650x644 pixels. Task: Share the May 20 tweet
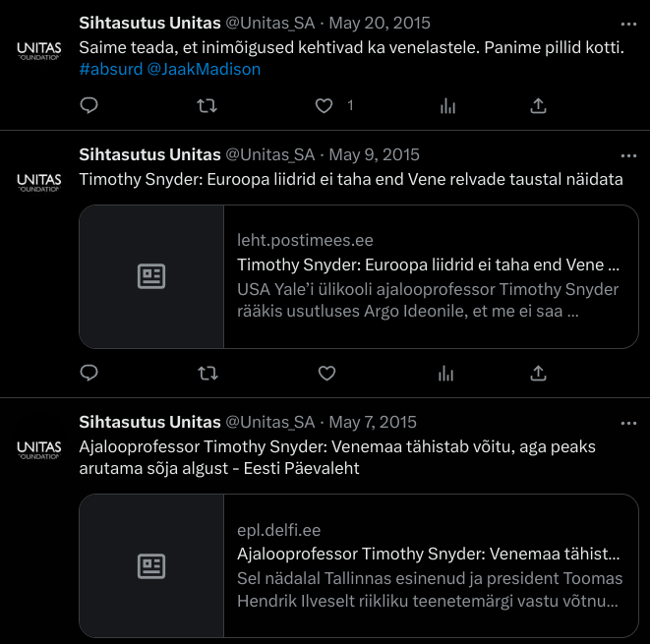[x=538, y=105]
